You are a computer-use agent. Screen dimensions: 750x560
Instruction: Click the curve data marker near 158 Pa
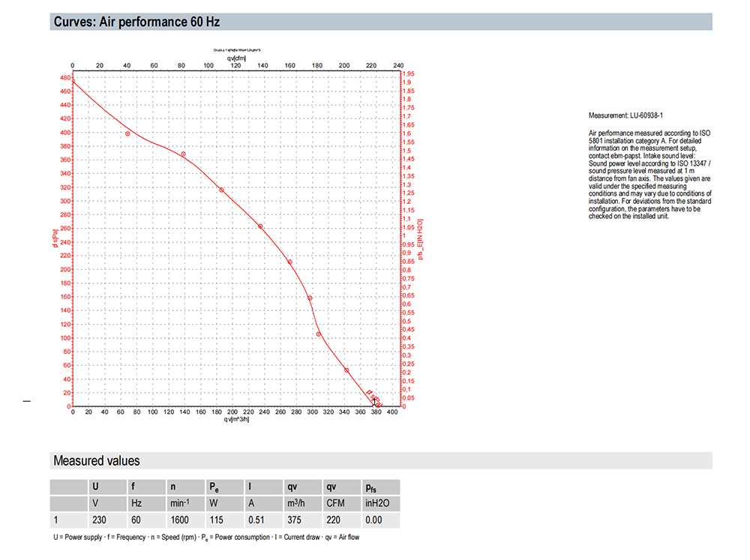point(310,298)
